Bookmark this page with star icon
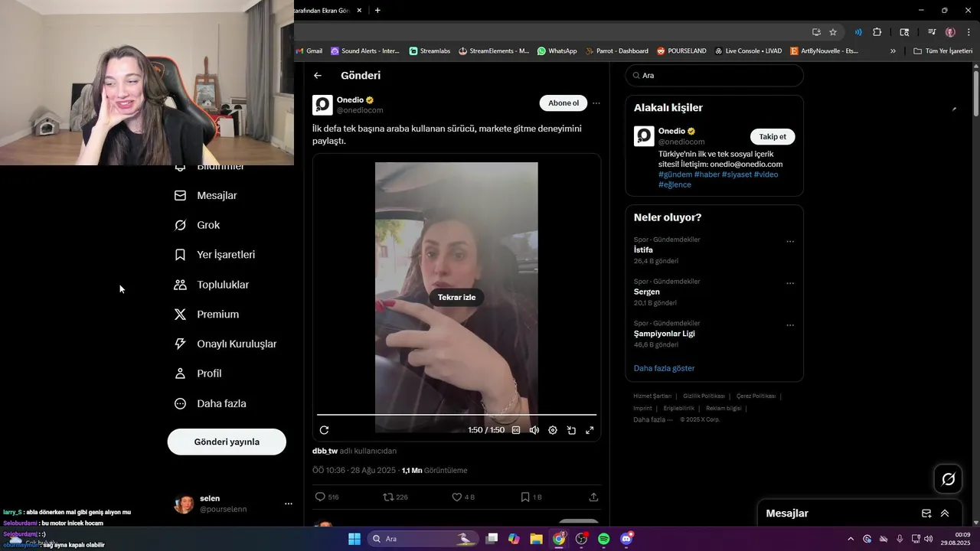This screenshot has width=980, height=551. pos(833,32)
